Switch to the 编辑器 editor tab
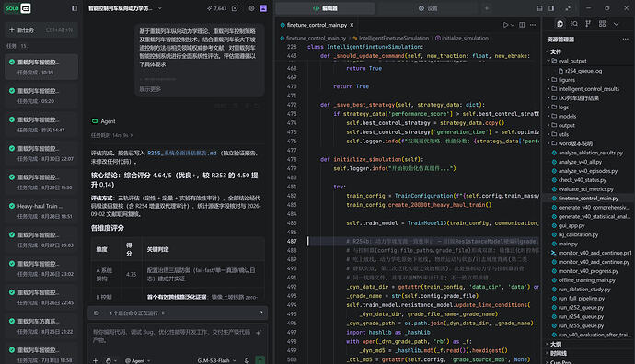The image size is (635, 364). click(326, 8)
